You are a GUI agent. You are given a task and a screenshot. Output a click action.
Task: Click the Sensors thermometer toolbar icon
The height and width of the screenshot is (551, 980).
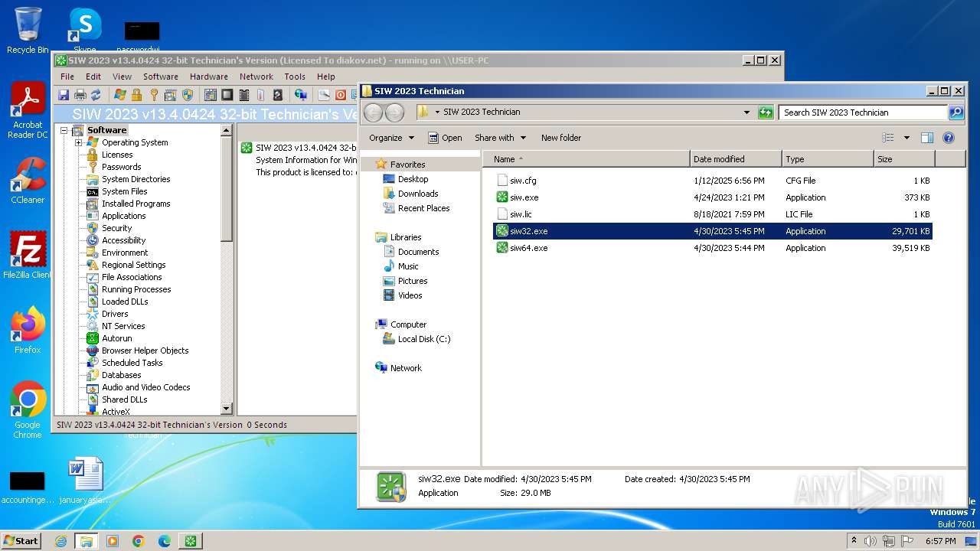[261, 95]
